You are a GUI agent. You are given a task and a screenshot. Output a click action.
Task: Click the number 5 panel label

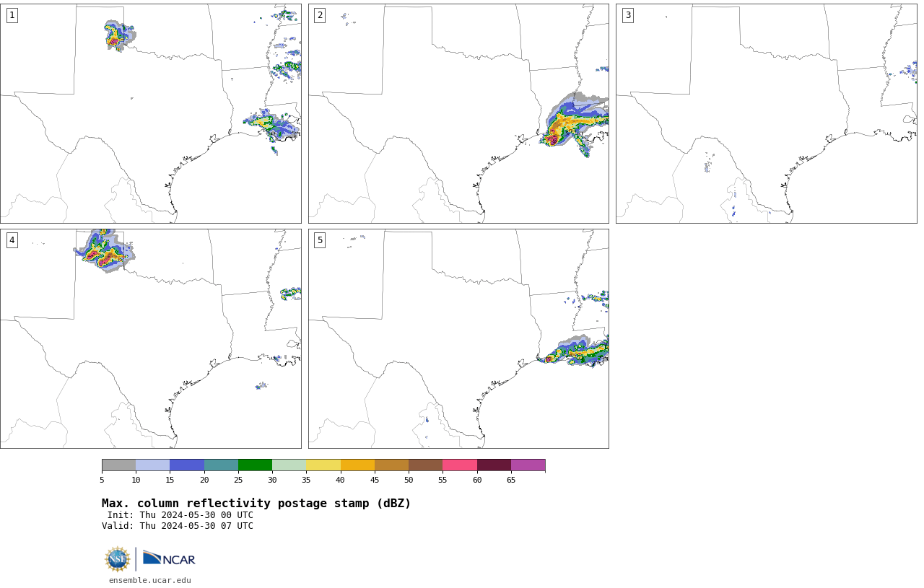[320, 240]
